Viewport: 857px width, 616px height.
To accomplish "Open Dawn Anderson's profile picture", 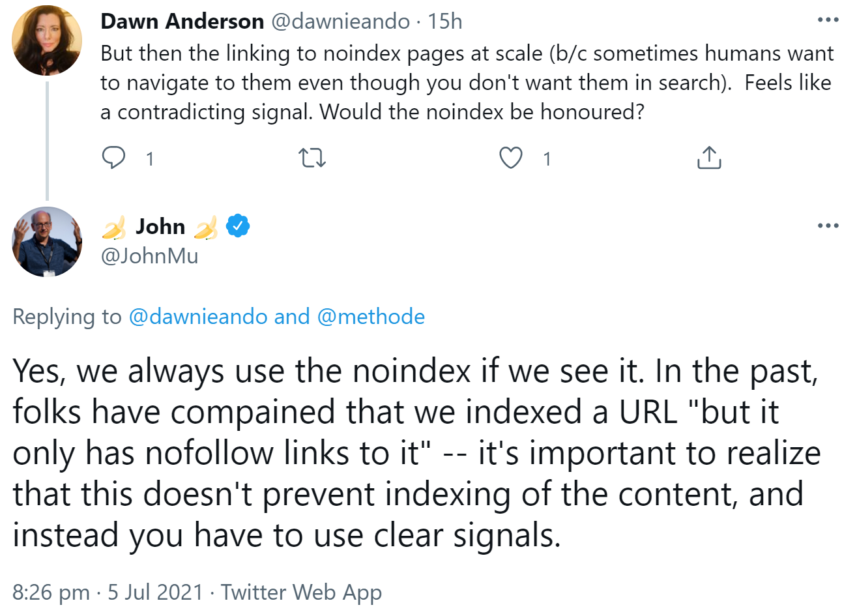I will (46, 40).
